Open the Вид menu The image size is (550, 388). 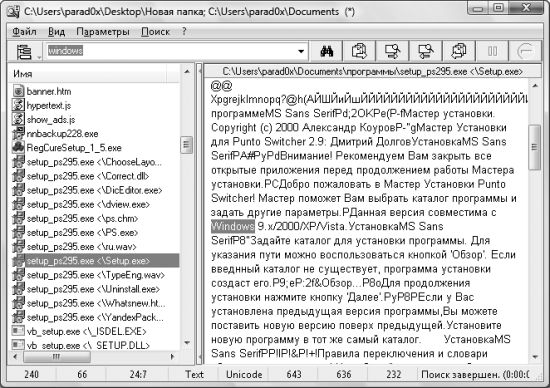56,32
